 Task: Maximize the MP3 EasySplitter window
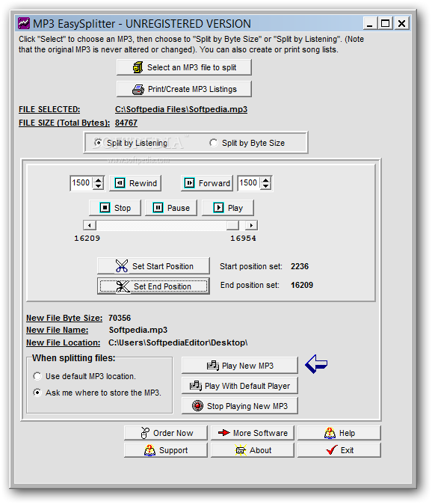[386, 23]
